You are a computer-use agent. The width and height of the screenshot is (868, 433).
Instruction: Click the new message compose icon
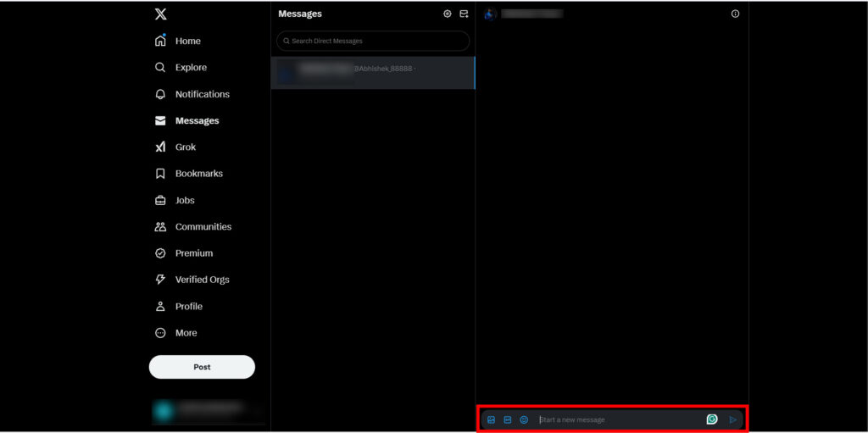pos(464,14)
